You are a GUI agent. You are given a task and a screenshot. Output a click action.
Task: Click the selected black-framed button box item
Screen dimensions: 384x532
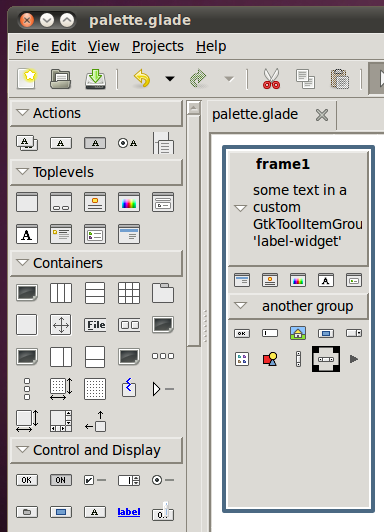click(326, 359)
